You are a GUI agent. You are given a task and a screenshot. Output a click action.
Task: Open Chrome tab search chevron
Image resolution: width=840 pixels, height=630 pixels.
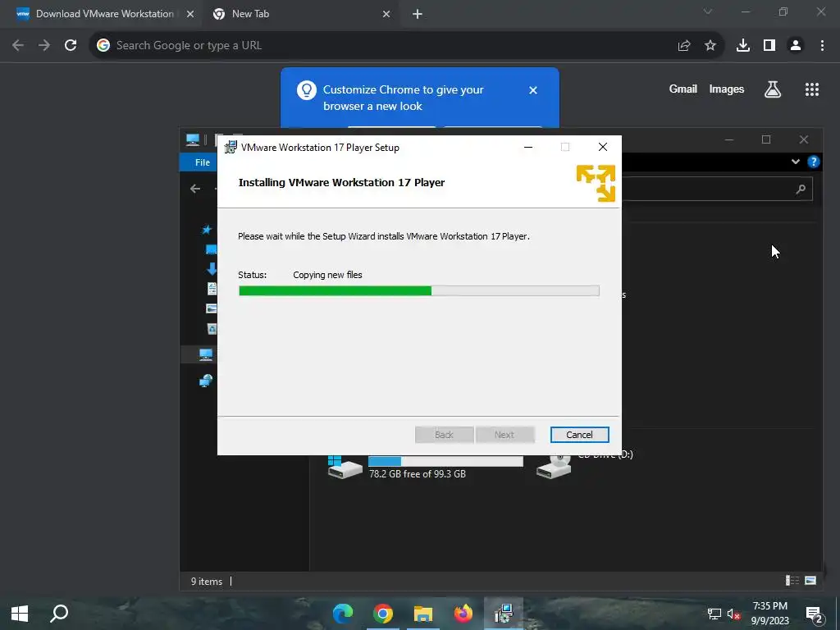point(708,11)
